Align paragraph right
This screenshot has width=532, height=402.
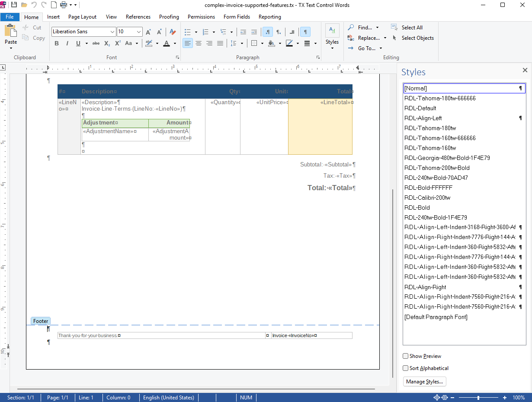pyautogui.click(x=209, y=43)
